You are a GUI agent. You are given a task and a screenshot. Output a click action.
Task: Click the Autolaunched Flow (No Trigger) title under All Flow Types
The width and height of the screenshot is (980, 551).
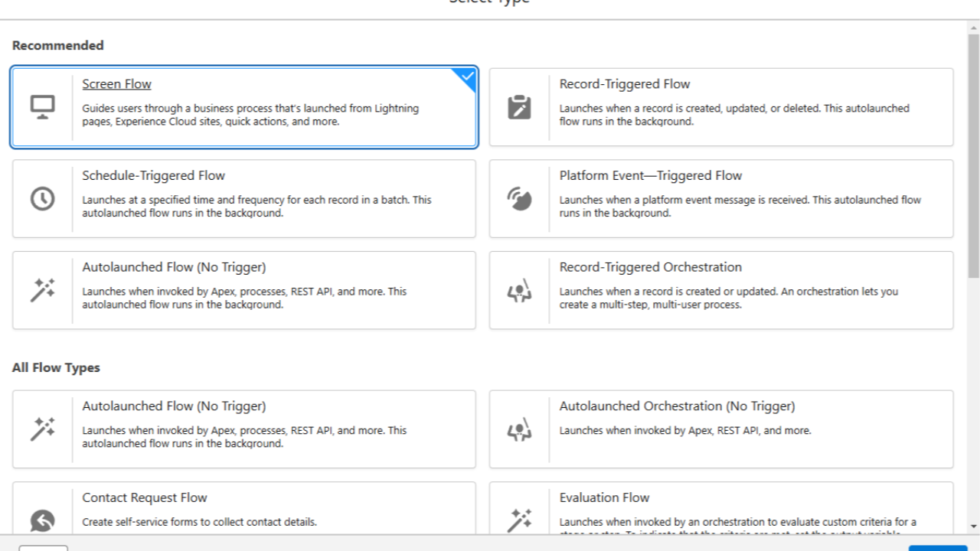click(x=175, y=406)
